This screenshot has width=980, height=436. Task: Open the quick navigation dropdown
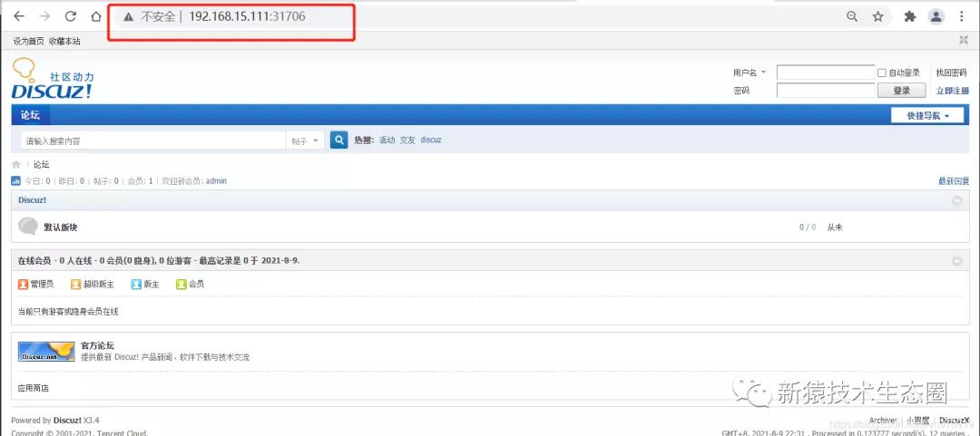[927, 115]
